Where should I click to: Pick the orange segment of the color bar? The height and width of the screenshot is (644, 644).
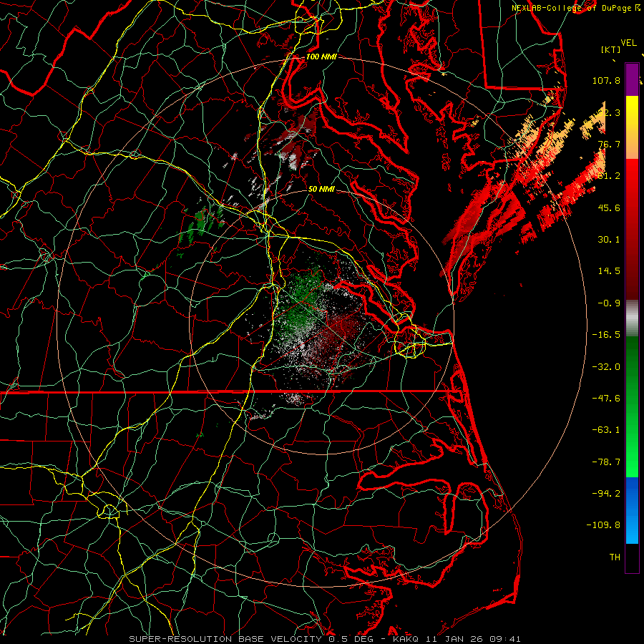point(632,143)
